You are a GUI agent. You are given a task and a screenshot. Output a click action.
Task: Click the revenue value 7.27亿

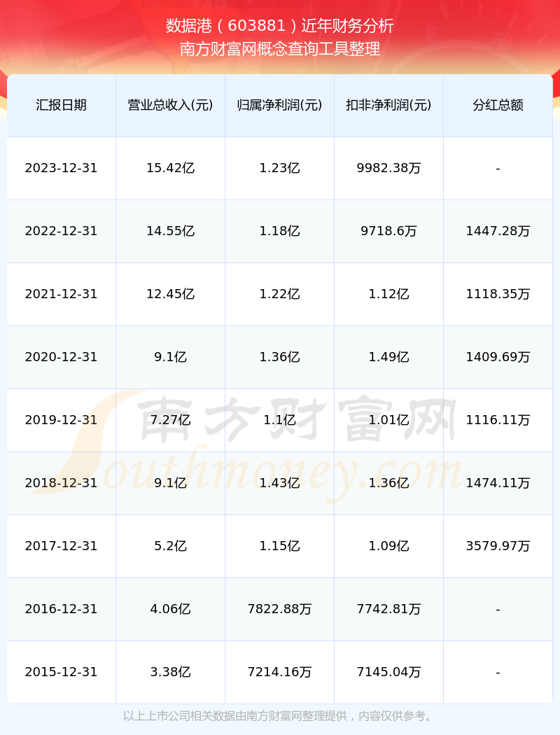click(x=171, y=420)
